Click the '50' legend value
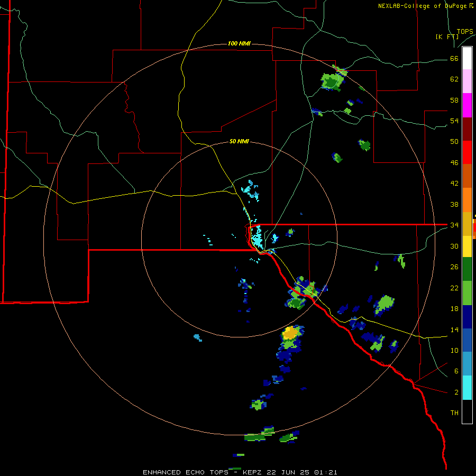 (x=454, y=142)
